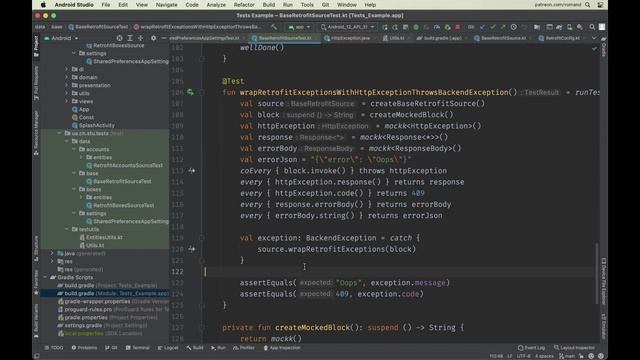Click the Debug bug icon in toolbar

point(416,27)
